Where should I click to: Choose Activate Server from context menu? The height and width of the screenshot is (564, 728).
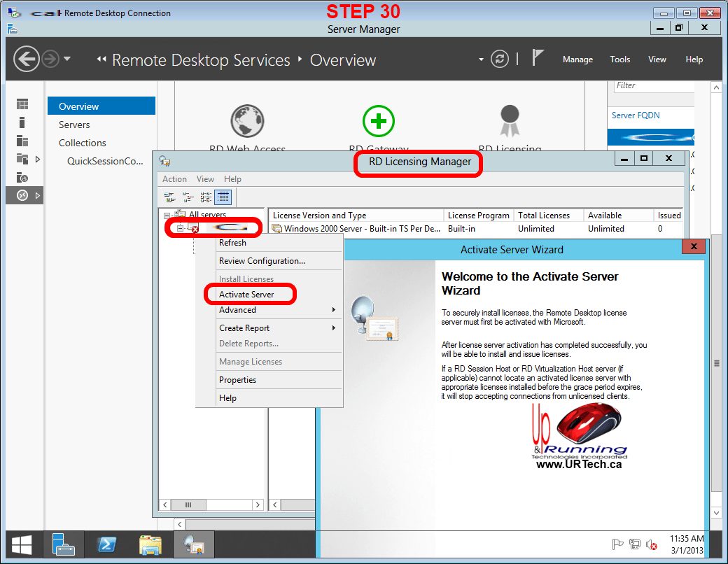point(246,295)
